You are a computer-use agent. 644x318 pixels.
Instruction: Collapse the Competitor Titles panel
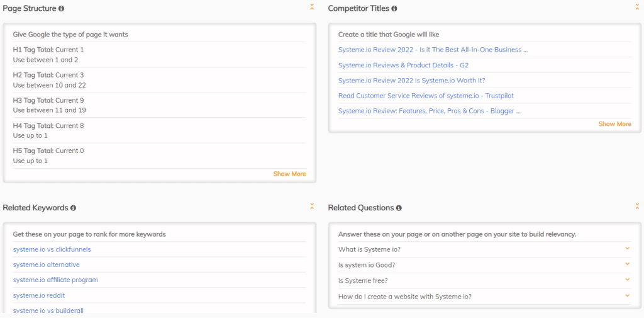click(x=637, y=7)
